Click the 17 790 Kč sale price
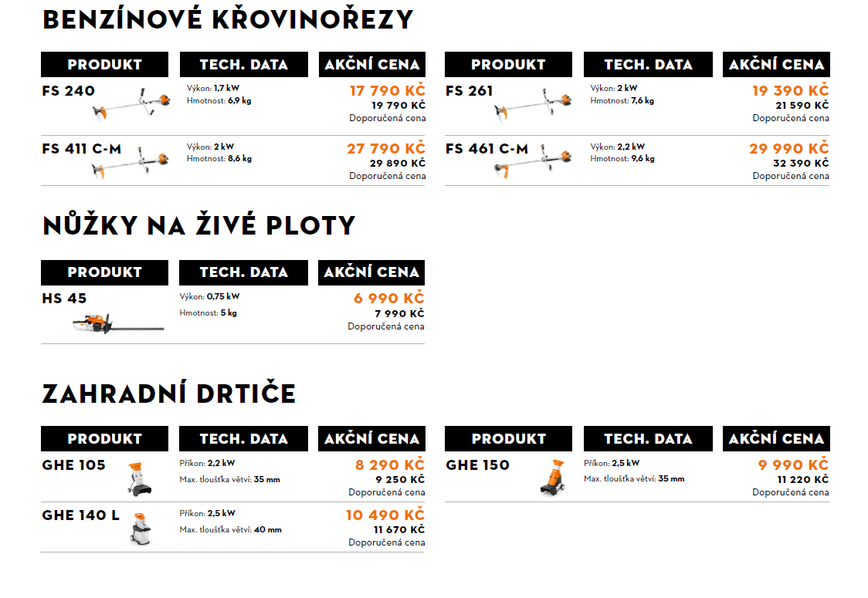 (x=388, y=90)
